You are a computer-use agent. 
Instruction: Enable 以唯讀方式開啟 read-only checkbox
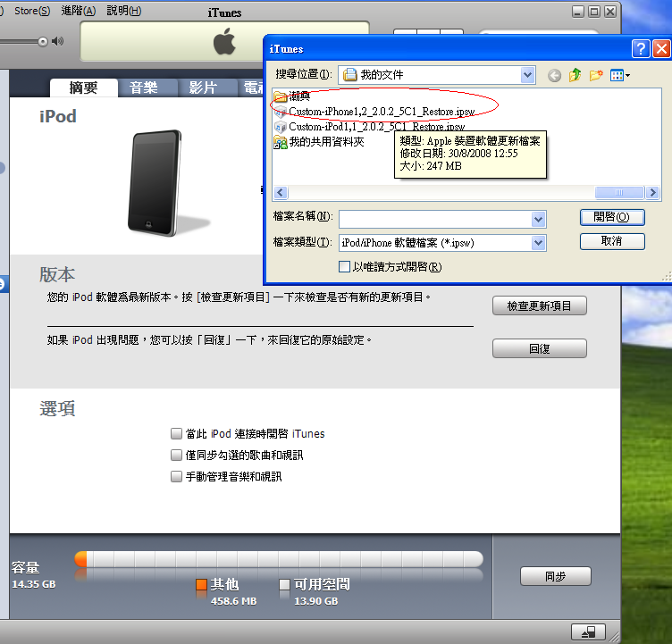[345, 267]
